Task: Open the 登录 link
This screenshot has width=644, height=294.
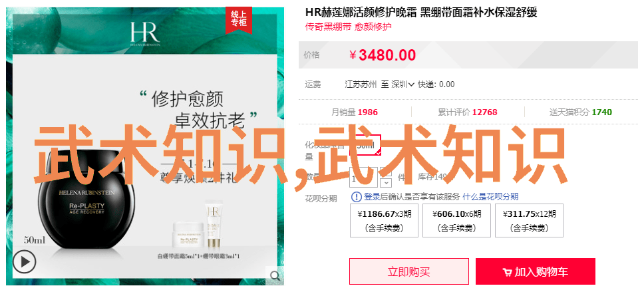Action: (x=372, y=197)
